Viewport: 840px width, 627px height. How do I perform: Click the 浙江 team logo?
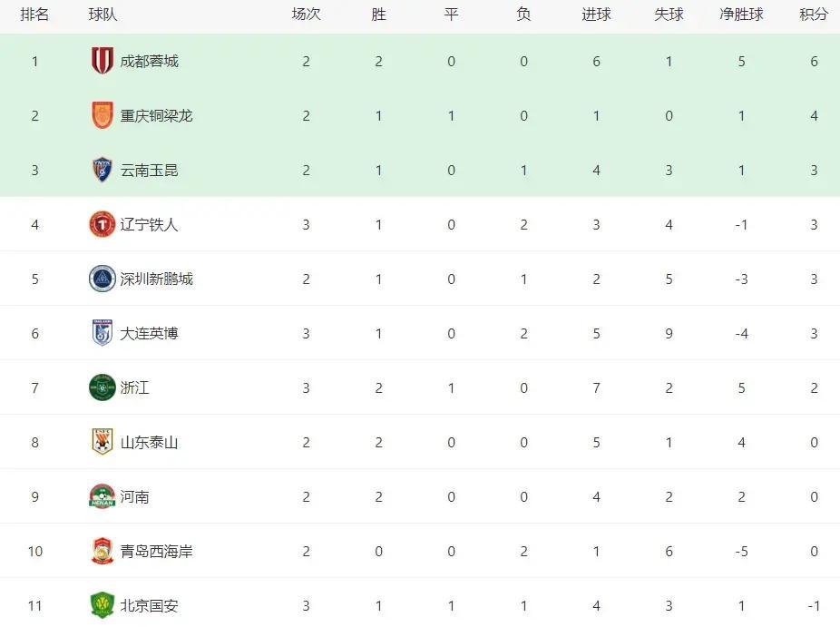pos(102,387)
